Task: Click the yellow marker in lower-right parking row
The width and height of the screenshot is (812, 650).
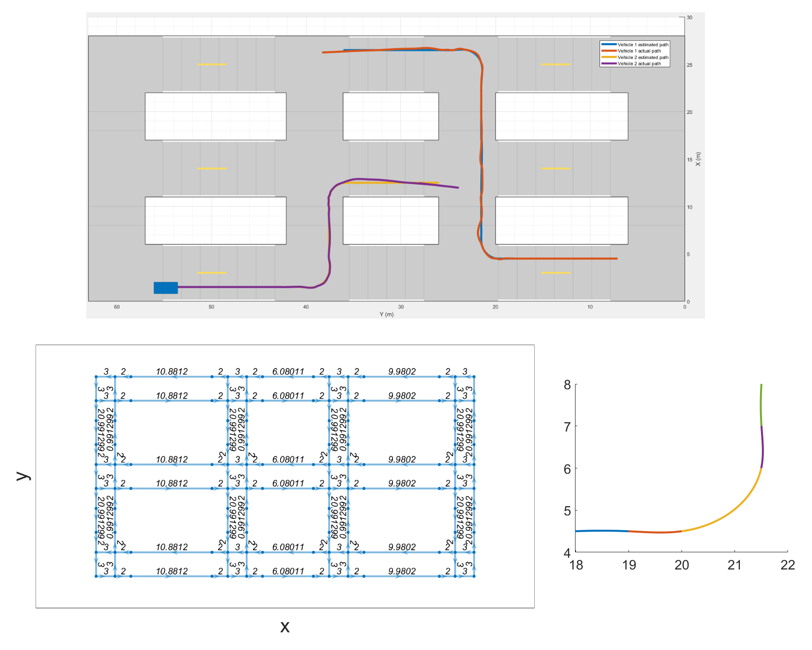Action: [556, 272]
